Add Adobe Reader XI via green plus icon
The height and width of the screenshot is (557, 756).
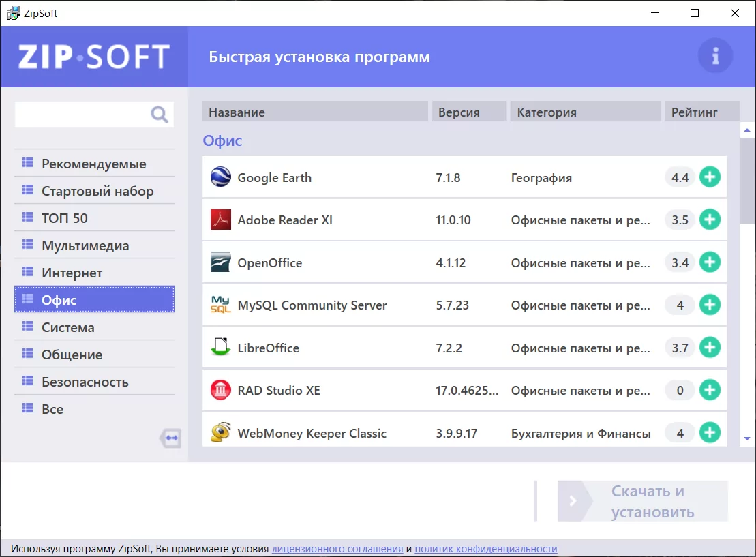[x=710, y=220]
